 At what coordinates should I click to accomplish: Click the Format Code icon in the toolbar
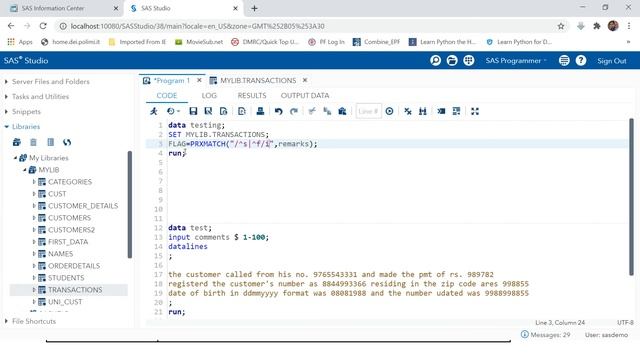coord(441,111)
